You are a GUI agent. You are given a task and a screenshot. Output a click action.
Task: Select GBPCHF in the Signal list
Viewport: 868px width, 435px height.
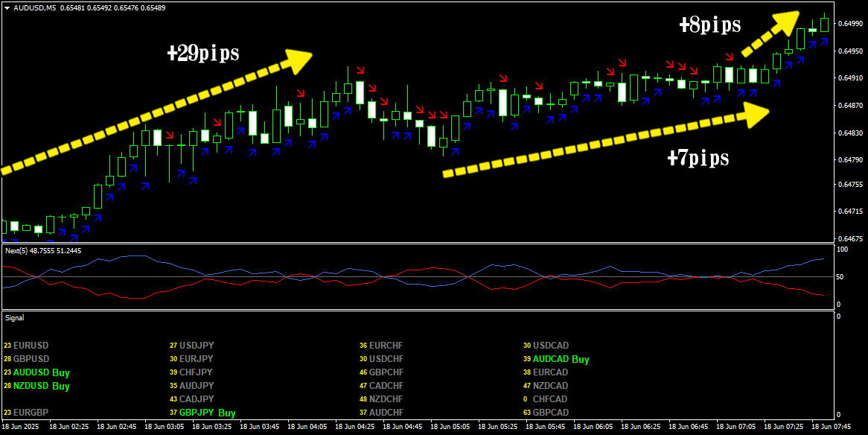pyautogui.click(x=386, y=372)
